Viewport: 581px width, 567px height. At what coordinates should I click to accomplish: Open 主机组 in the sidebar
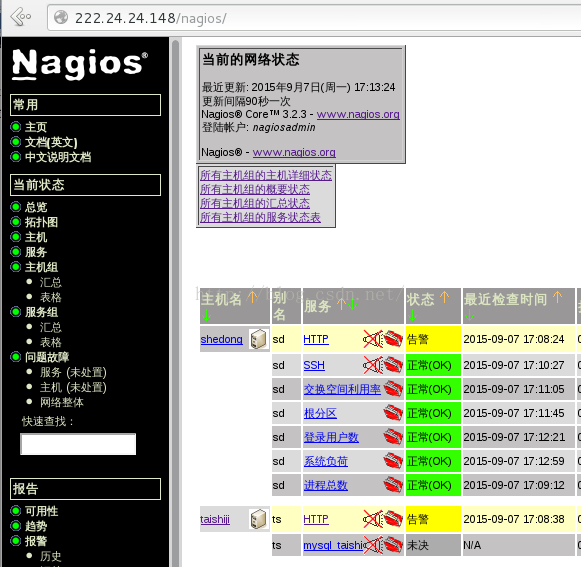(41, 267)
